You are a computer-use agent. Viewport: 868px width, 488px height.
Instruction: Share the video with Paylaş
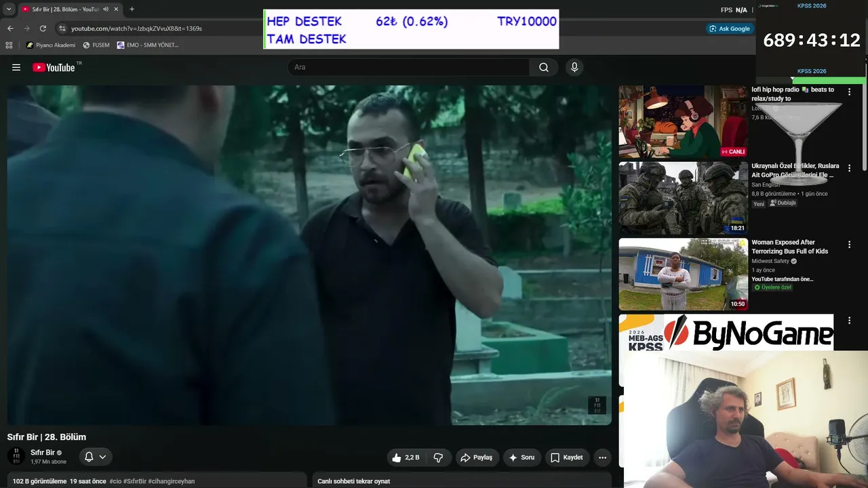coord(477,457)
